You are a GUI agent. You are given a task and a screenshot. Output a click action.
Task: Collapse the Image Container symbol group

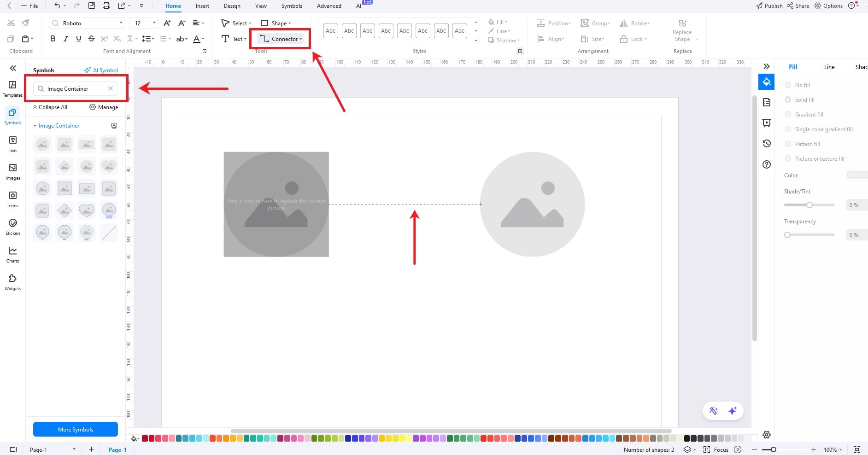(x=35, y=126)
